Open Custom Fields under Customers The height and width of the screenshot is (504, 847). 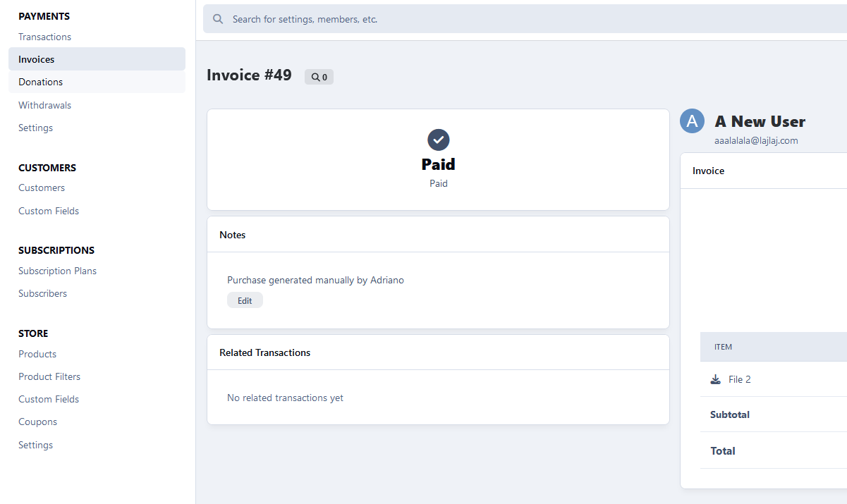click(x=49, y=211)
